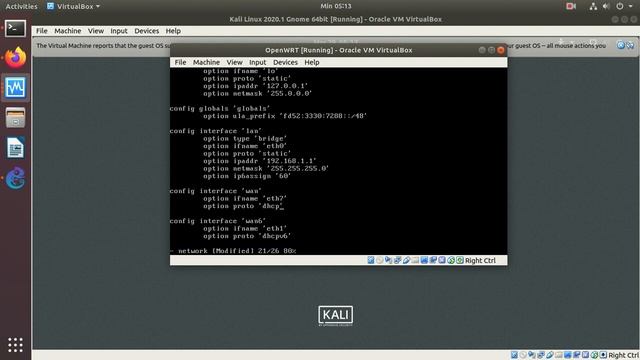Close the OpenWRT VirtualBox window
This screenshot has height=360, width=640.
pyautogui.click(x=501, y=50)
